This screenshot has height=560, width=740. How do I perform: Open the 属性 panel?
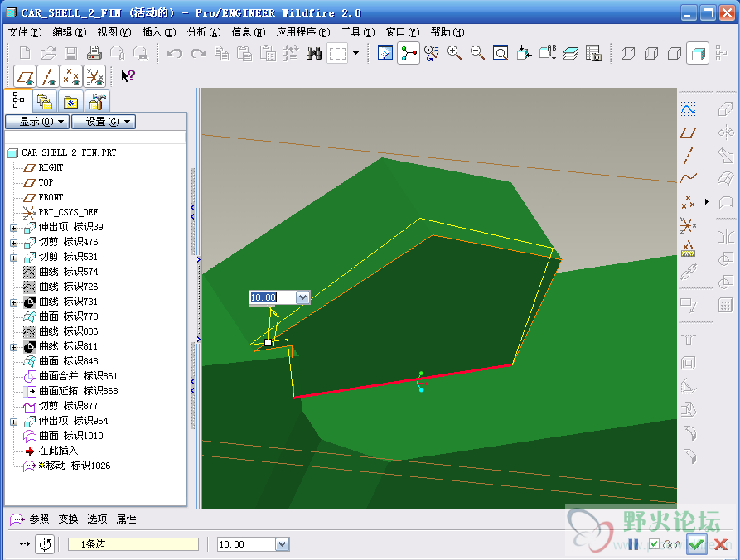[x=126, y=519]
